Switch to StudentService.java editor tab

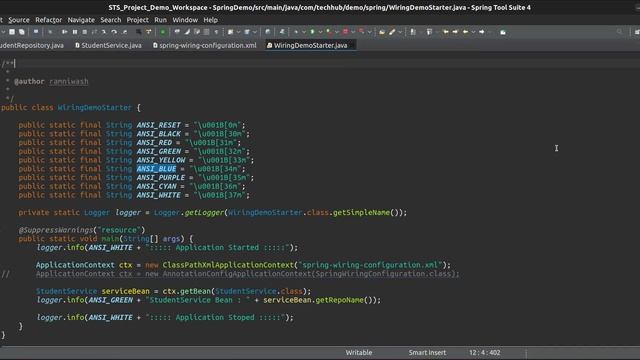pyautogui.click(x=108, y=45)
